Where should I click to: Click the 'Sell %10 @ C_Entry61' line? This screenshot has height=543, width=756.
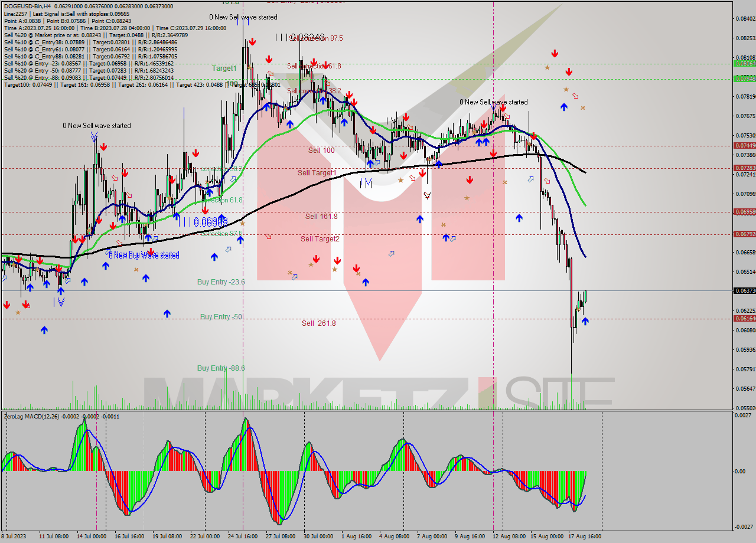coord(90,49)
